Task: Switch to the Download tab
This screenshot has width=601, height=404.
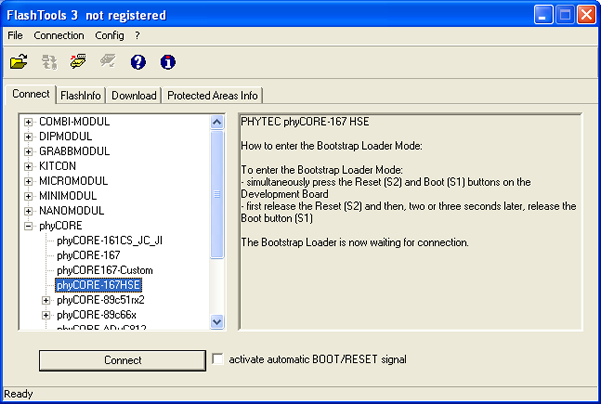Action: (134, 95)
